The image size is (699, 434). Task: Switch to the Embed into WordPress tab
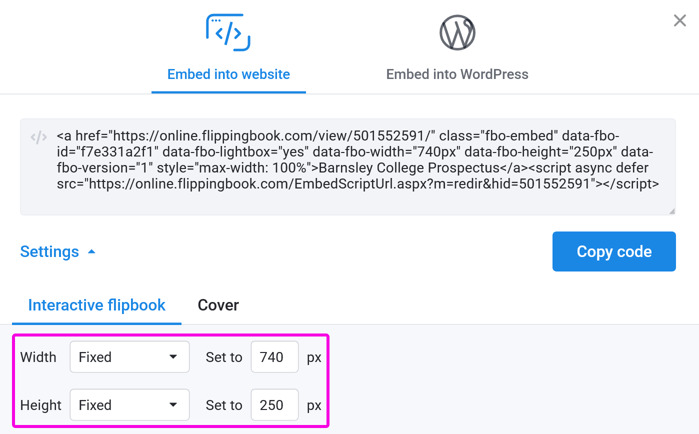[457, 74]
